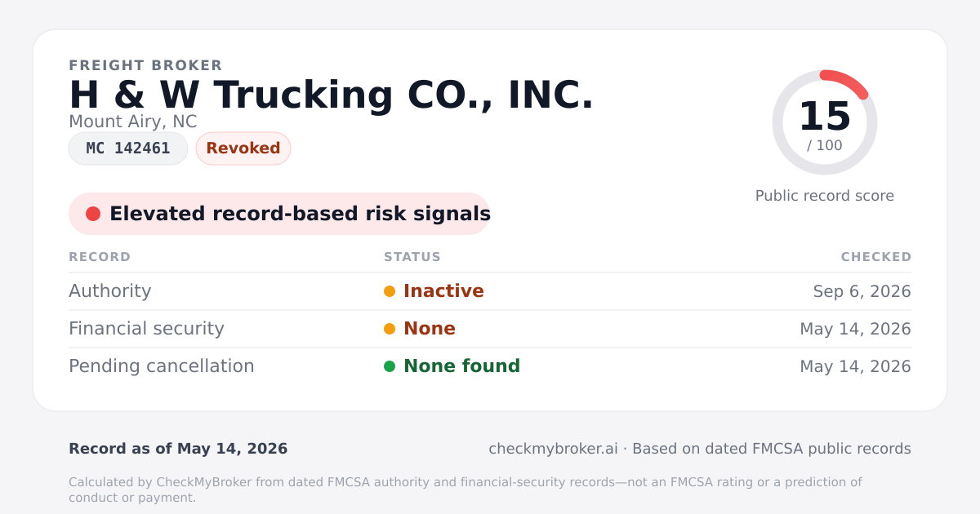Viewport: 980px width, 514px height.
Task: Click the RECORD column header
Action: click(100, 257)
